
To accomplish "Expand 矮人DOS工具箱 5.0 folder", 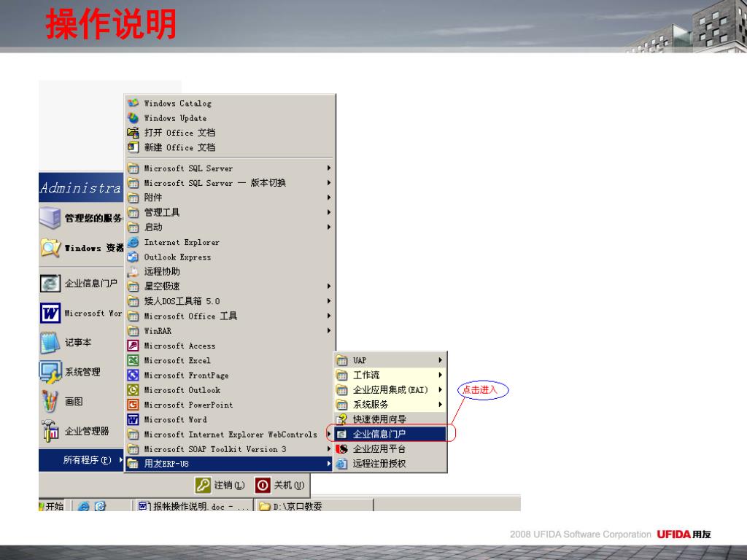I will (230, 301).
